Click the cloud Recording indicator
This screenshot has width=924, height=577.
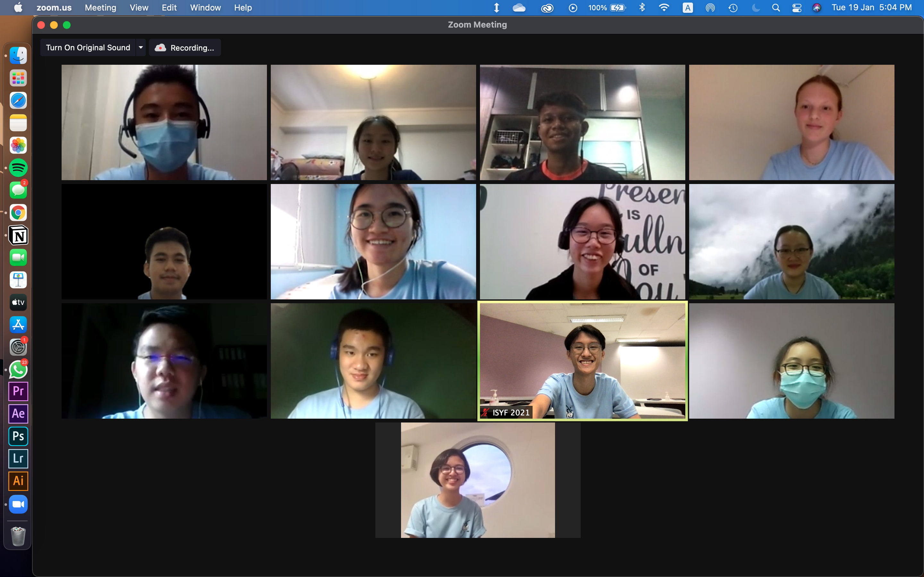185,48
